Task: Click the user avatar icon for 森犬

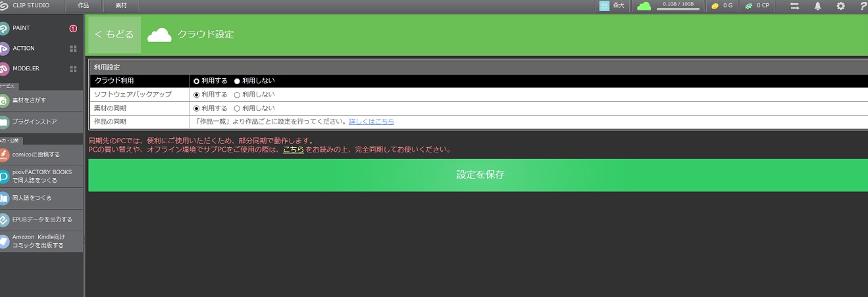Action: coord(604,5)
